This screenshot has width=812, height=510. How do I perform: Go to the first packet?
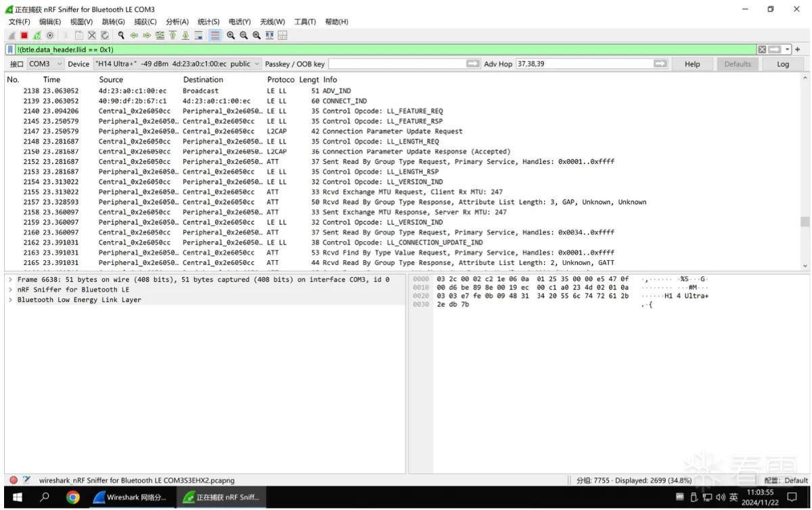173,35
